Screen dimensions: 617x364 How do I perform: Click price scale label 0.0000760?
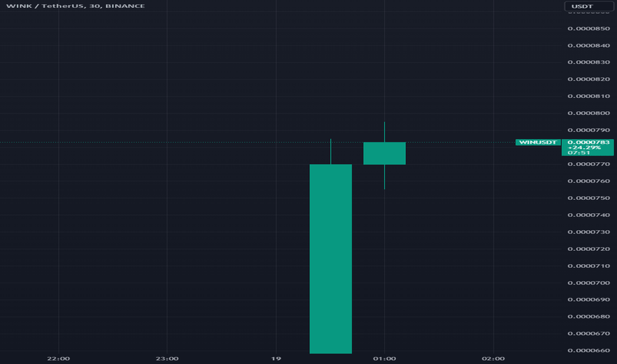tap(589, 181)
